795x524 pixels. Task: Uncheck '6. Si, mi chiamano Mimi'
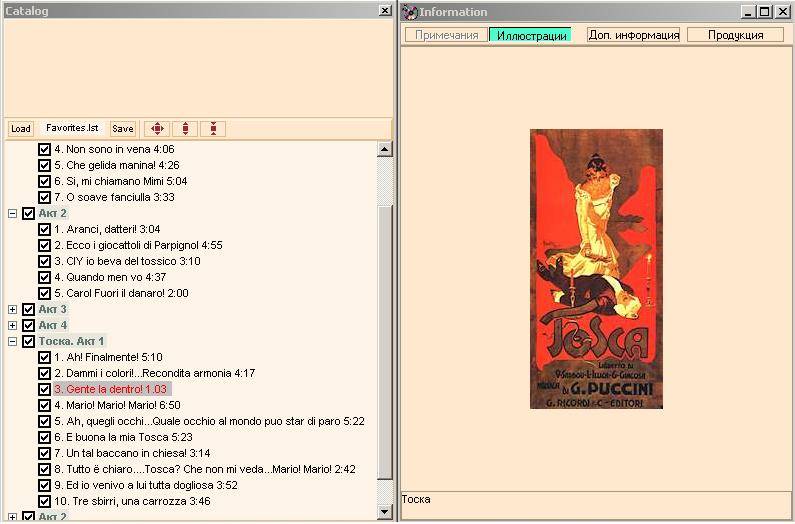(x=45, y=181)
